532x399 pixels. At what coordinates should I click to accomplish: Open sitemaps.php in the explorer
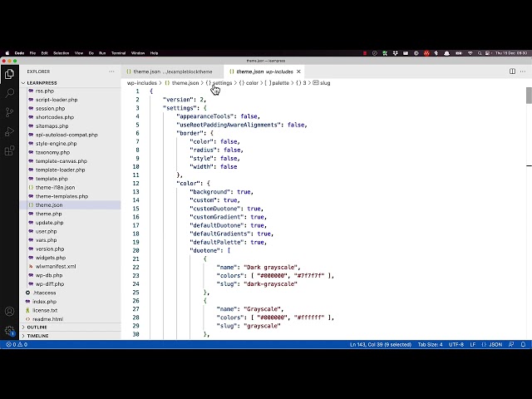(x=52, y=126)
